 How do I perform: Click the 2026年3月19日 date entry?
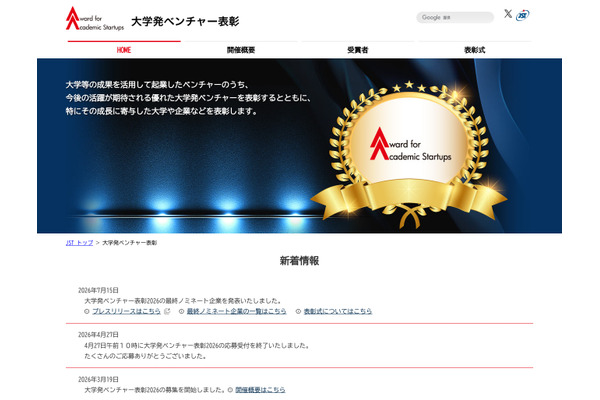pos(98,379)
